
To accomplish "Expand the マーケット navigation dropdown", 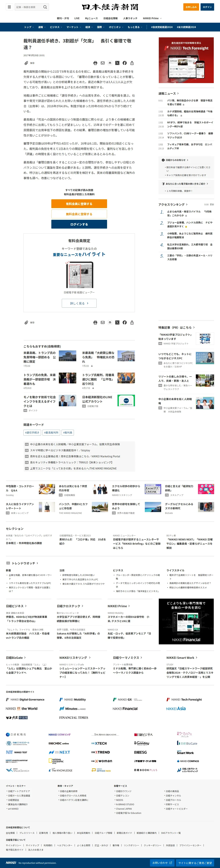I will (x=74, y=27).
